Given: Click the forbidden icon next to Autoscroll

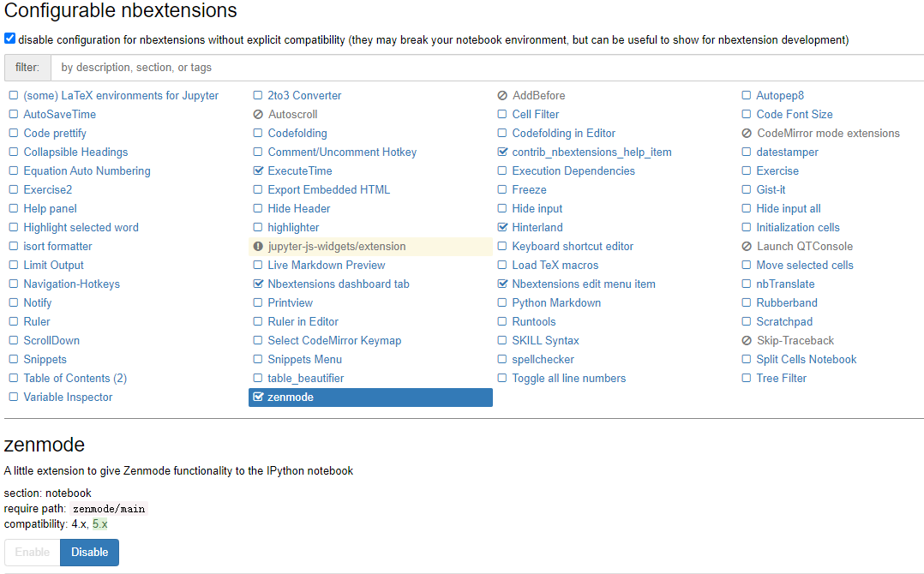Looking at the screenshot, I should point(257,114).
